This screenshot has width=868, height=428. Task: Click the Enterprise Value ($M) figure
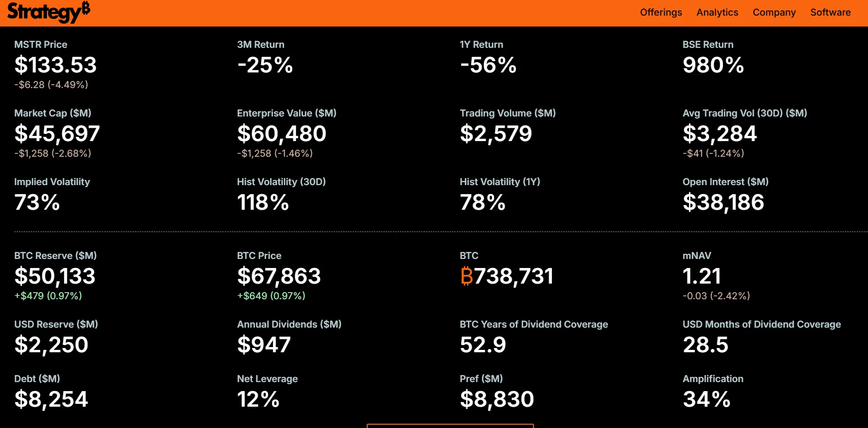[281, 134]
